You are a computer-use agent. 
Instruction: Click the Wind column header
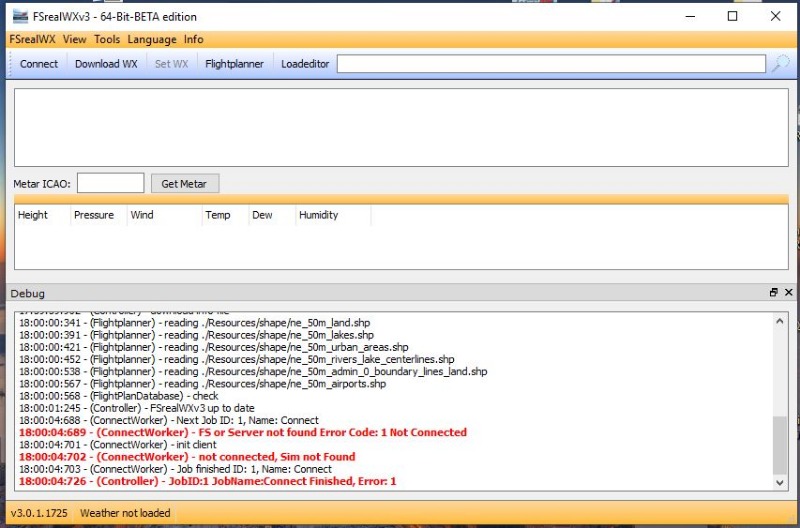tap(164, 215)
